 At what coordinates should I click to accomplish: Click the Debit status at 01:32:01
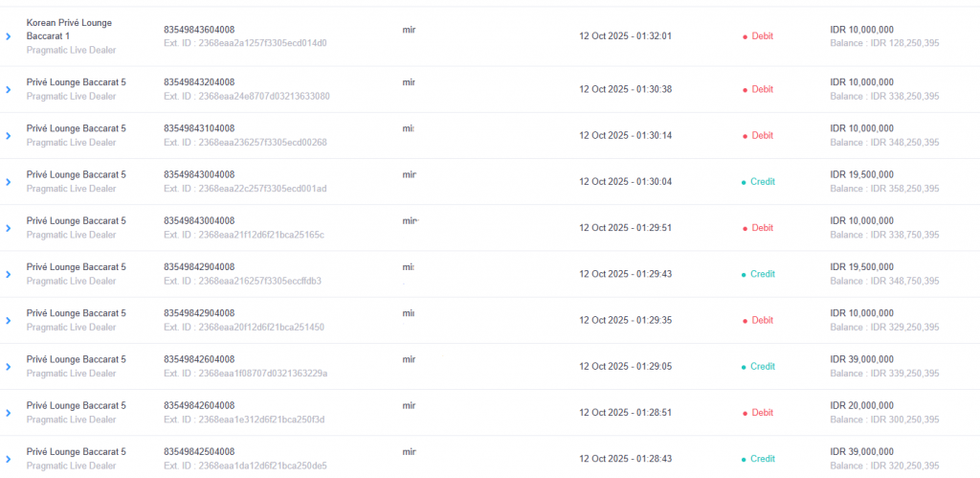pos(762,36)
